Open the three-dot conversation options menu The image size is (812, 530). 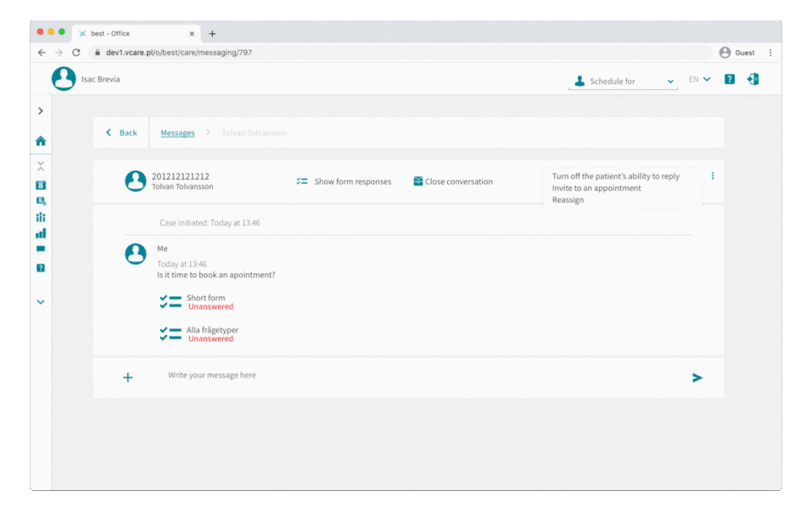(x=713, y=176)
